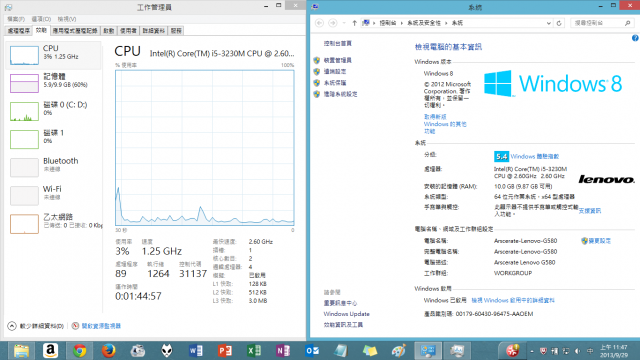The image size is (640, 360).
Task: Click the red notification icon in tray
Action: (x=512, y=350)
